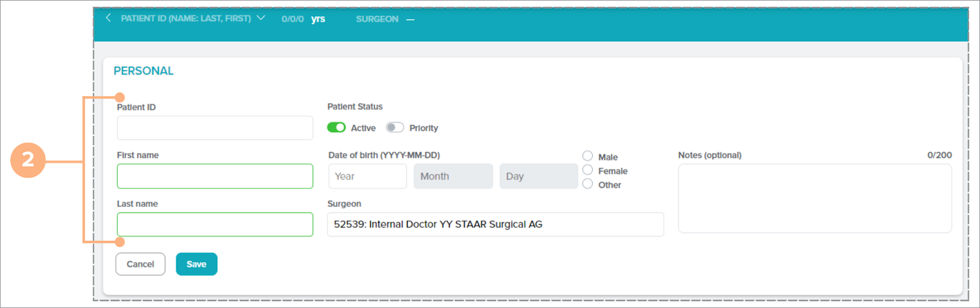The width and height of the screenshot is (980, 308).
Task: Click the Year date of birth field
Action: tap(367, 176)
